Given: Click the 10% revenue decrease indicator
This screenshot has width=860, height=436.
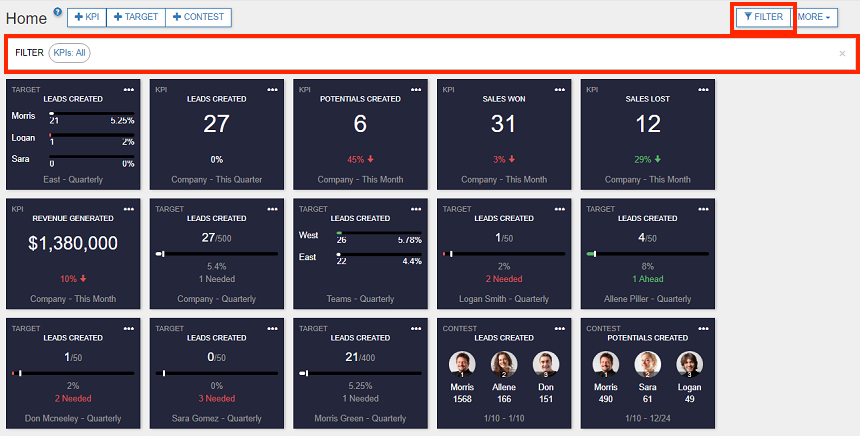Looking at the screenshot, I should (73, 279).
